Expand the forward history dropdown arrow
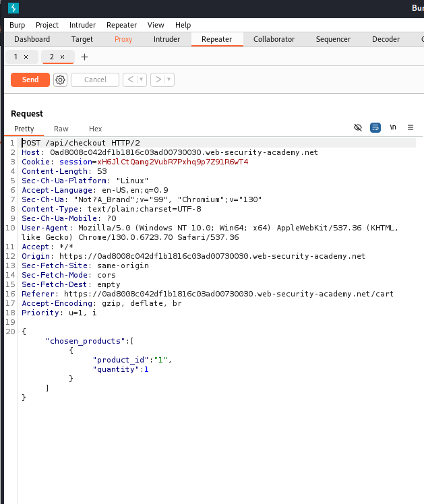 (x=169, y=80)
